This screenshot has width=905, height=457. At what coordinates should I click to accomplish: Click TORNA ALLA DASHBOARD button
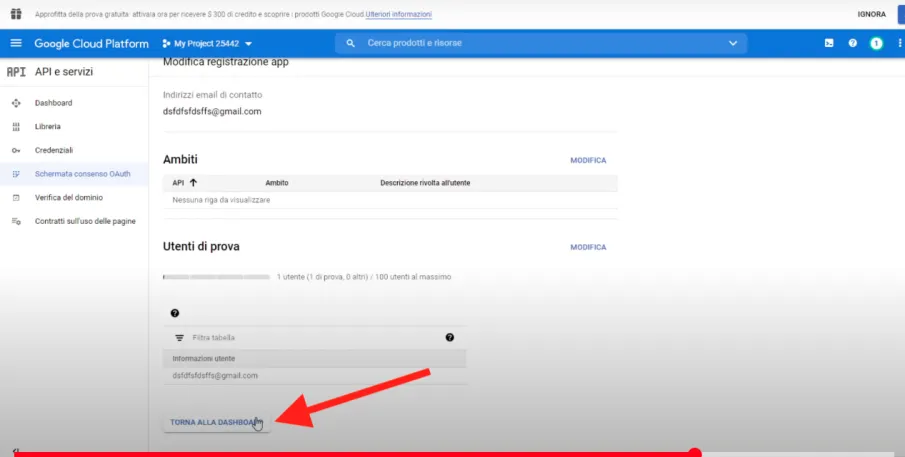coord(216,422)
